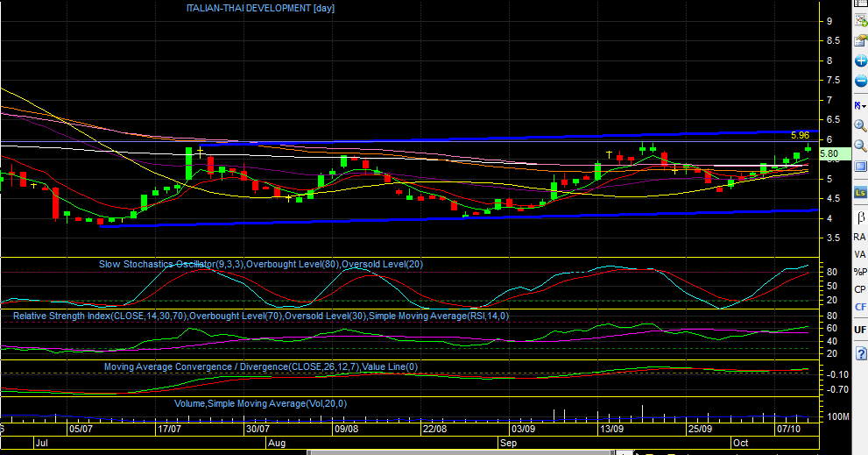Image resolution: width=868 pixels, height=455 pixels.
Task: Click the blue plus circle button
Action: pos(861,60)
